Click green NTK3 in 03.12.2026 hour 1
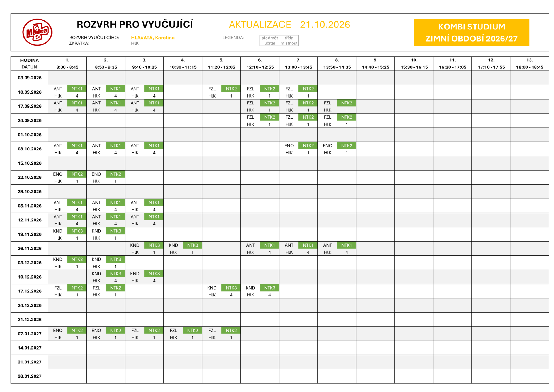Image resolution: width=554 pixels, height=392 pixels. [x=77, y=260]
